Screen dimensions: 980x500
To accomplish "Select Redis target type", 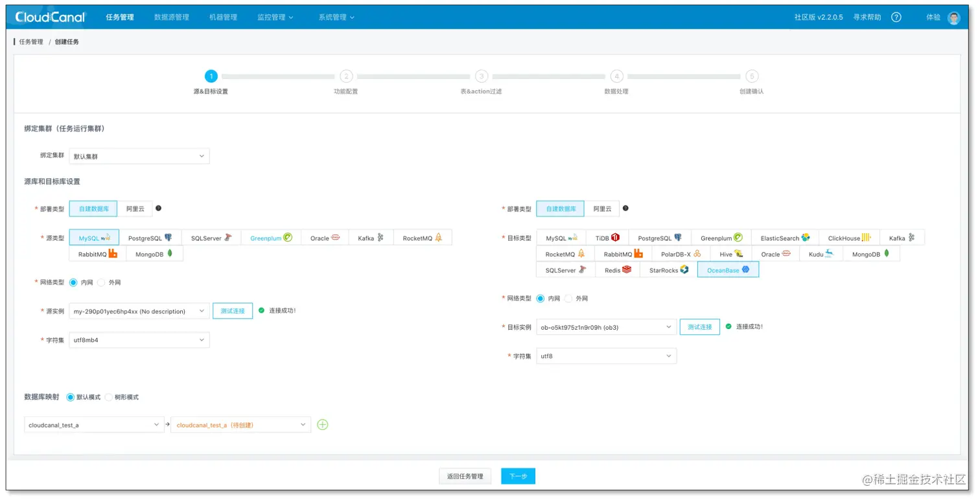I will click(x=618, y=270).
